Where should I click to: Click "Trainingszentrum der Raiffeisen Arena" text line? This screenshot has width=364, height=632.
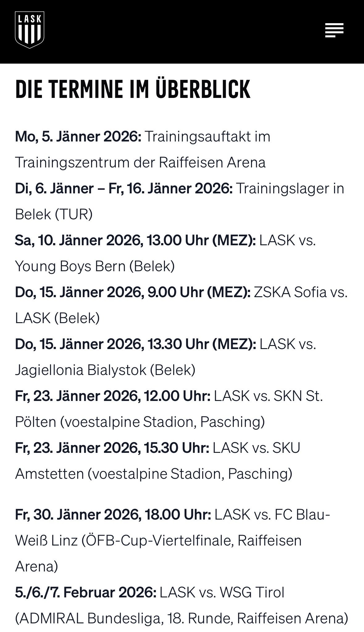(x=140, y=162)
